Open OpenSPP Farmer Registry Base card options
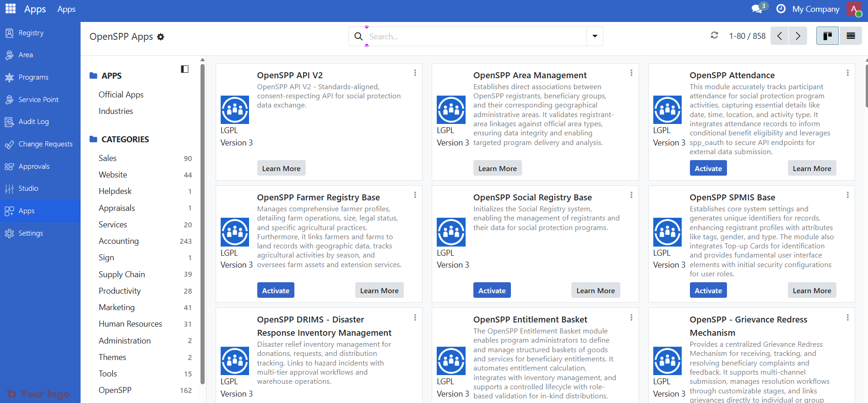Viewport: 868px width, 403px height. point(415,195)
